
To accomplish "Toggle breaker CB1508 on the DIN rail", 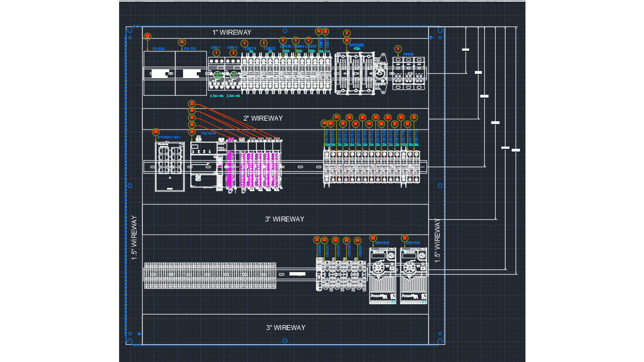I will (x=326, y=166).
